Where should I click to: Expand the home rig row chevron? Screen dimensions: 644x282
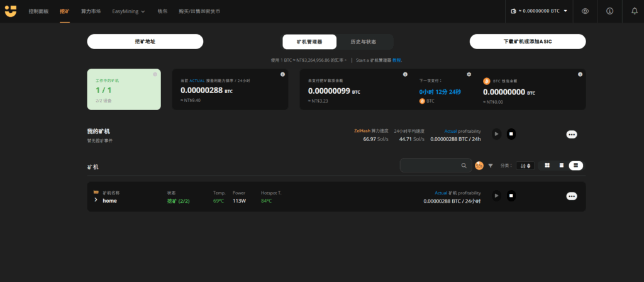pyautogui.click(x=96, y=200)
